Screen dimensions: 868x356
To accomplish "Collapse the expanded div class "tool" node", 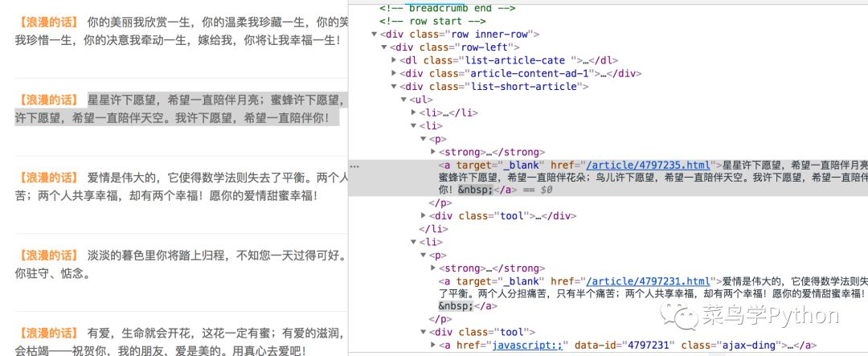I will point(424,332).
